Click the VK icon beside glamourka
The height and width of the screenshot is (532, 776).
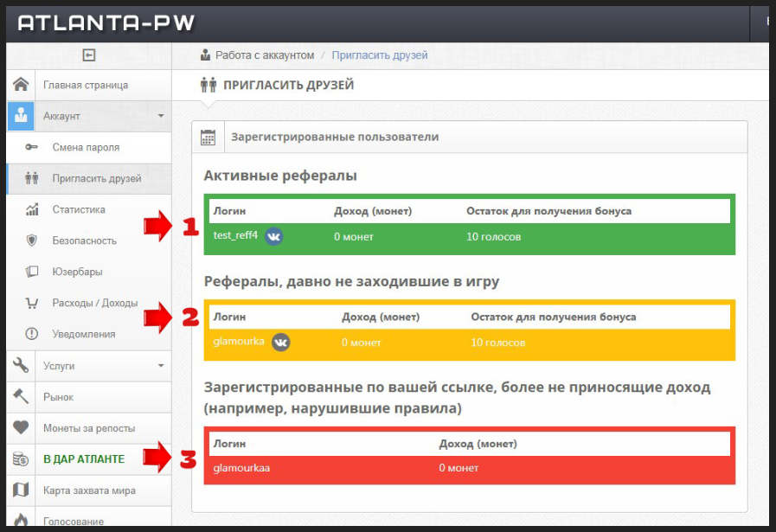tap(280, 342)
